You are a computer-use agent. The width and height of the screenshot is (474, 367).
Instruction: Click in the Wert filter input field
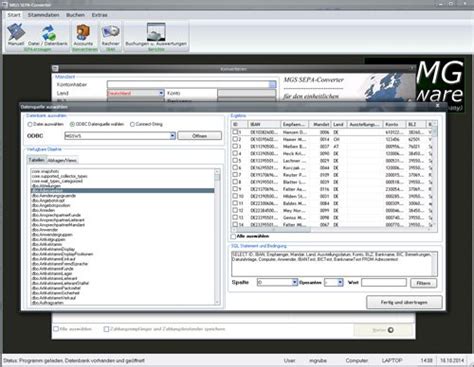384,283
